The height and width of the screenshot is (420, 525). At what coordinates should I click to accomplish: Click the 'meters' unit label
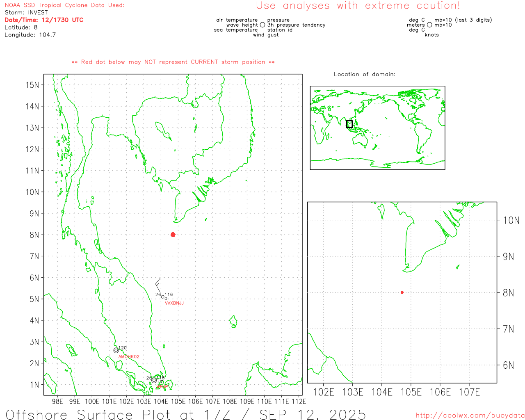tap(416, 25)
